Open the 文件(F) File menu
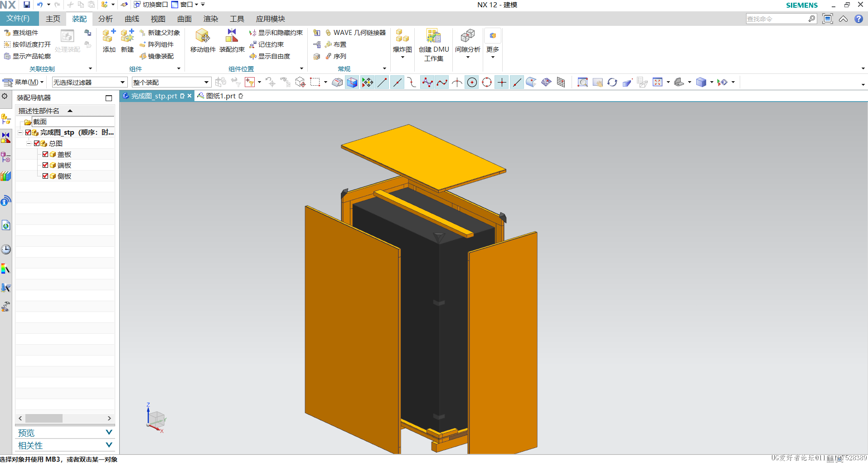The image size is (868, 463). tap(19, 19)
